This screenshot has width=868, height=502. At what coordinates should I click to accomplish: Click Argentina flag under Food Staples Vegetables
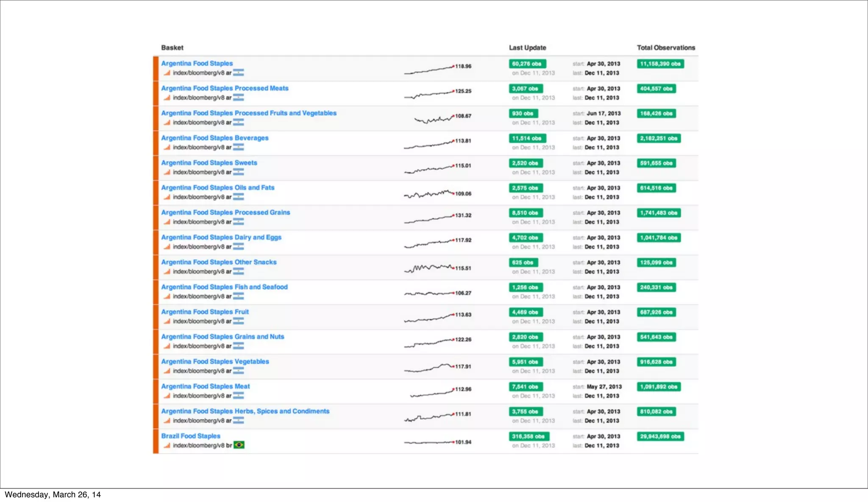pos(238,371)
